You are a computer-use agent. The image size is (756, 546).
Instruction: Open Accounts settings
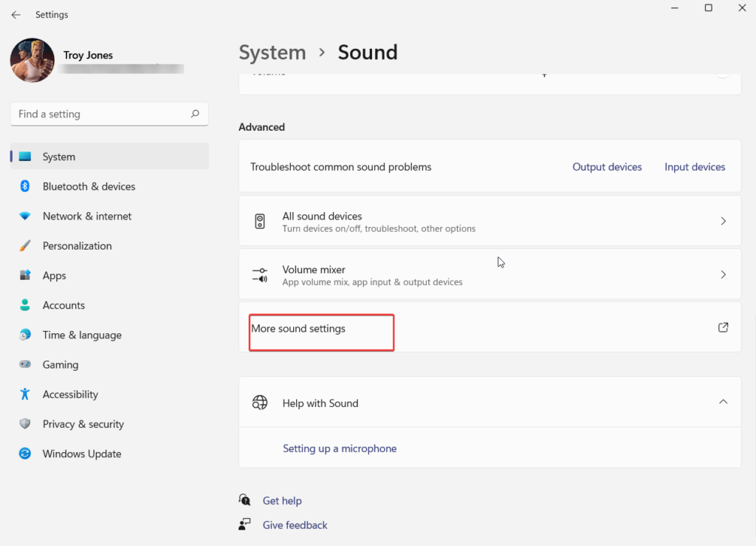point(109,305)
